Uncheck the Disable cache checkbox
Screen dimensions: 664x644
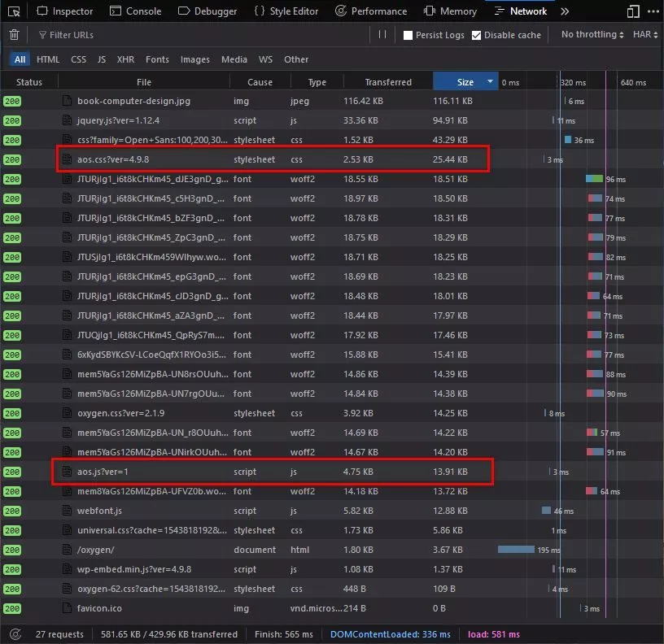pyautogui.click(x=477, y=36)
